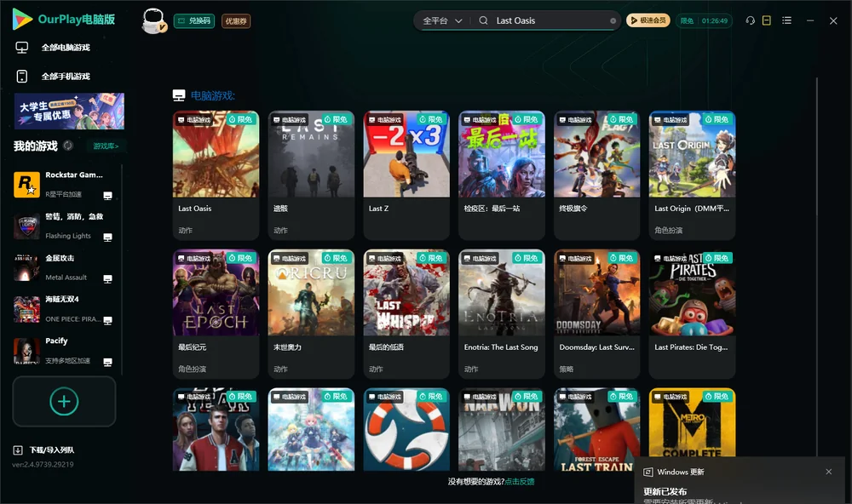
Task: Click the plus icon to add a game
Action: coord(64,401)
